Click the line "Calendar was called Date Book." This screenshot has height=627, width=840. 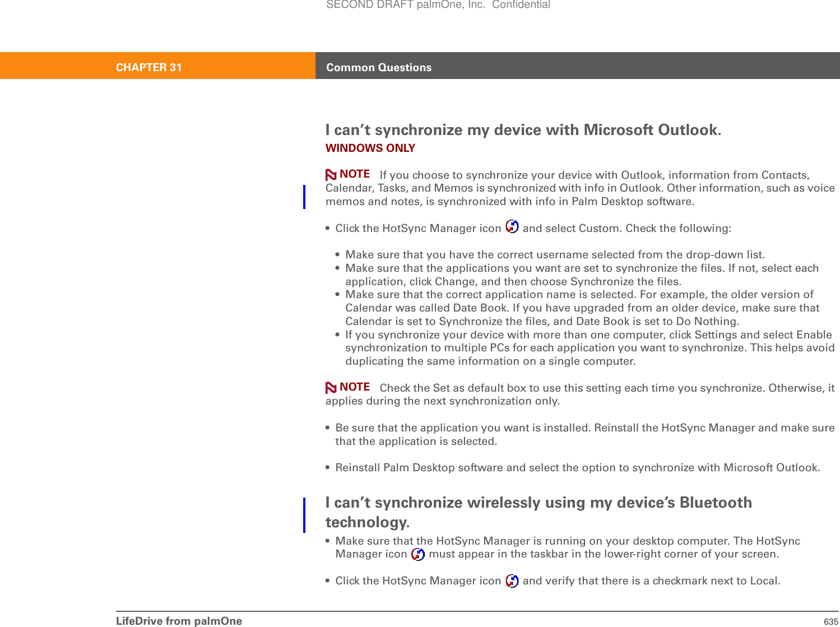click(x=582, y=308)
